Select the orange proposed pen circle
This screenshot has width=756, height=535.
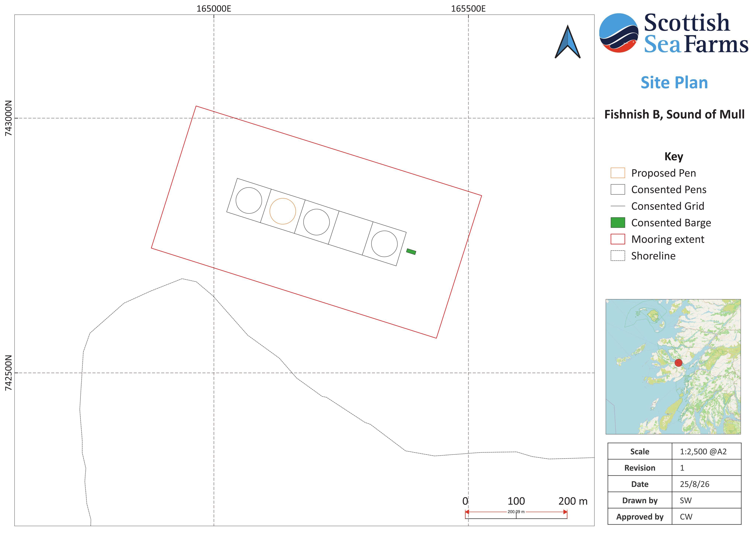tap(283, 211)
